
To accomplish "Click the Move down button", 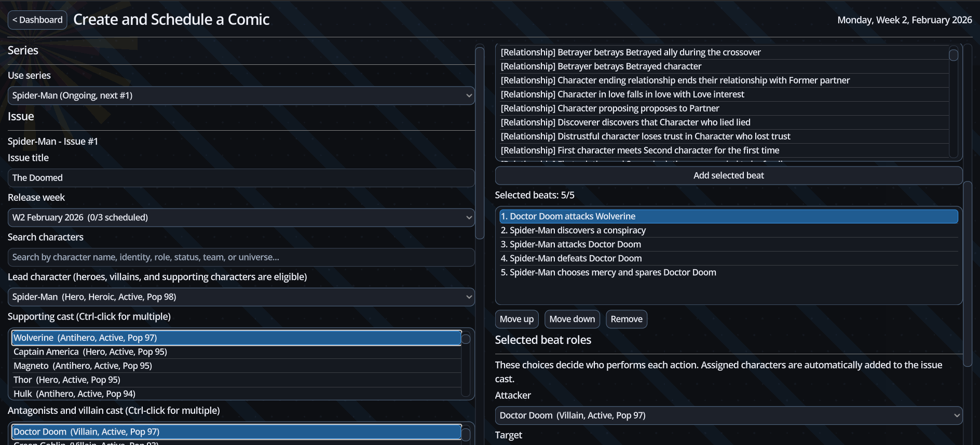I will (x=572, y=319).
